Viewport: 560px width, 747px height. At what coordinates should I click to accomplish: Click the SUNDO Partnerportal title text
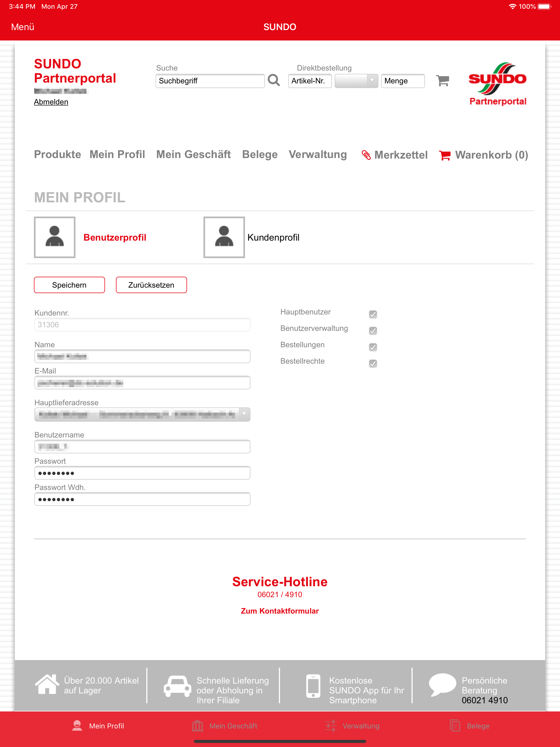coord(75,71)
